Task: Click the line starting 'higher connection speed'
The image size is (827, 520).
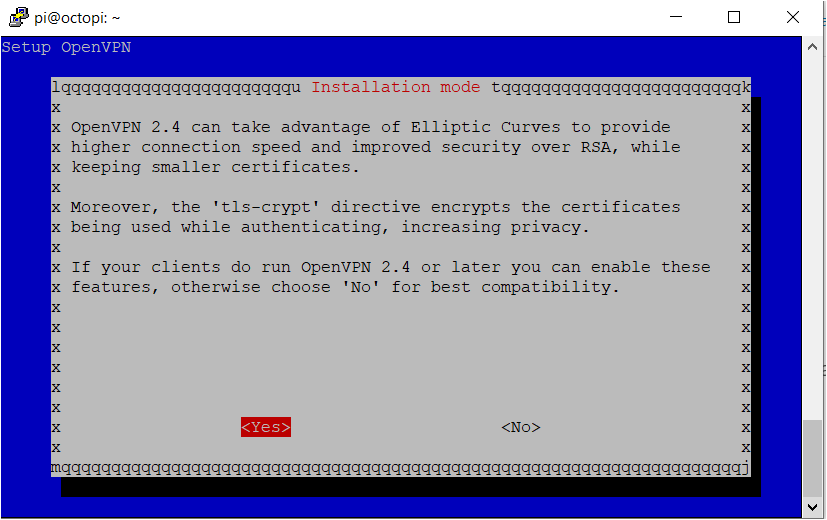Action: pyautogui.click(x=376, y=147)
